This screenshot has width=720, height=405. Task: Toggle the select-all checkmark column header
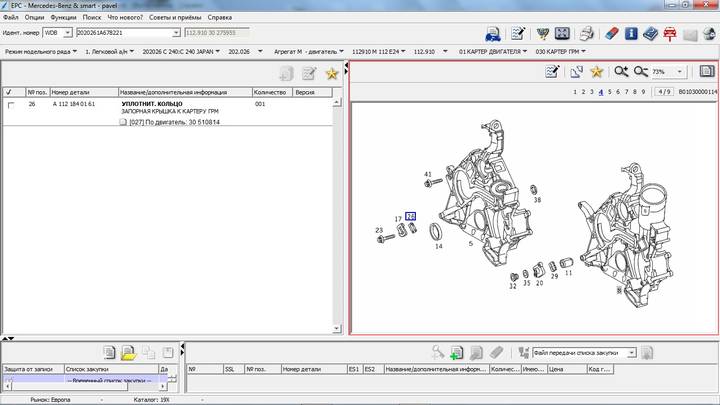pyautogui.click(x=9, y=91)
